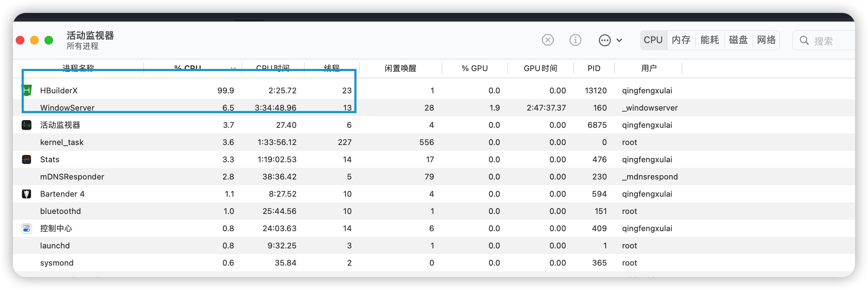868x290 pixels.
Task: Switch to the CPU tab
Action: point(653,40)
